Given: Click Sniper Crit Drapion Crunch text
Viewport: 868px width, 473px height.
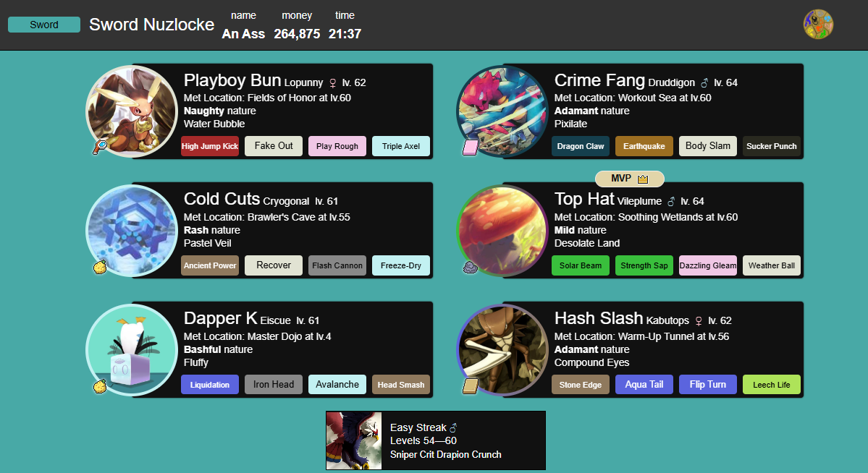Looking at the screenshot, I should tap(446, 455).
